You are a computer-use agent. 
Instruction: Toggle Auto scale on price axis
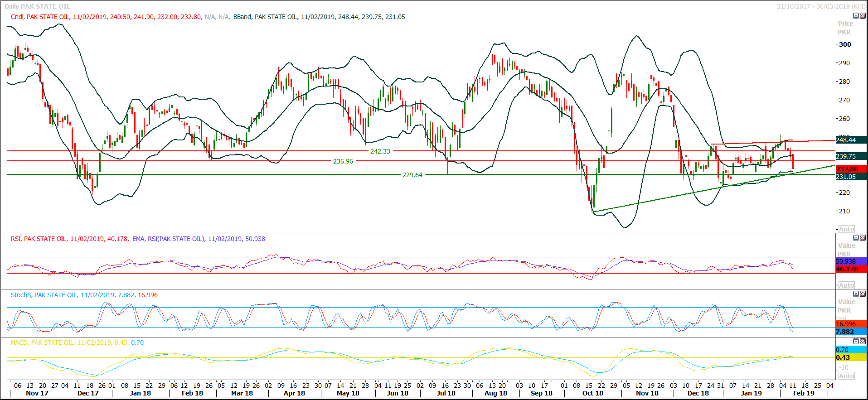(846, 229)
